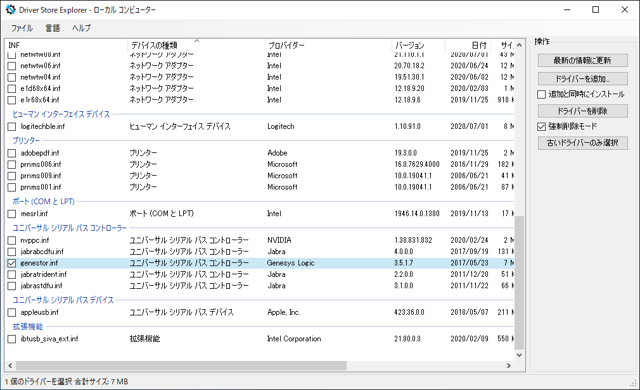640x390 pixels.
Task: Click the horizontal scrollbar right arrow
Action: 509,366
